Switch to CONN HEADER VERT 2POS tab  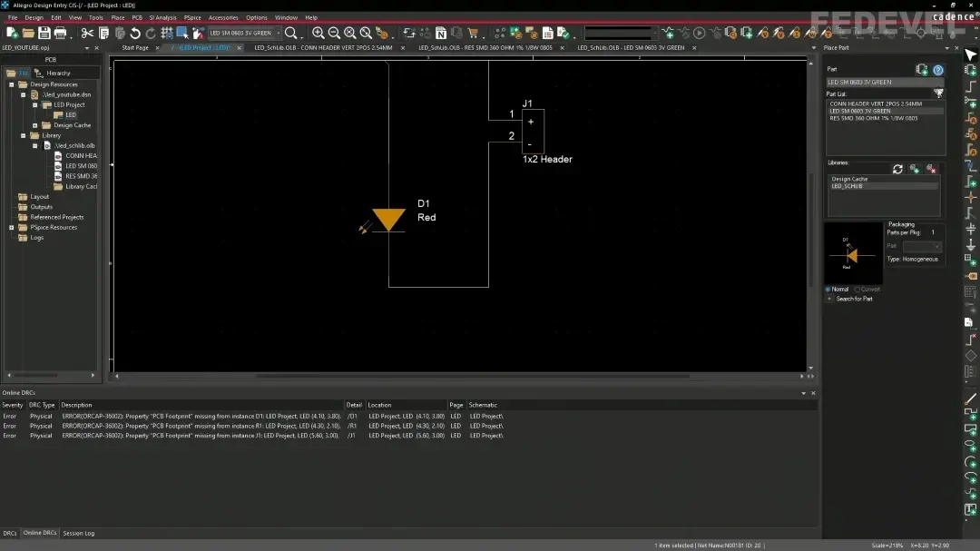[323, 47]
